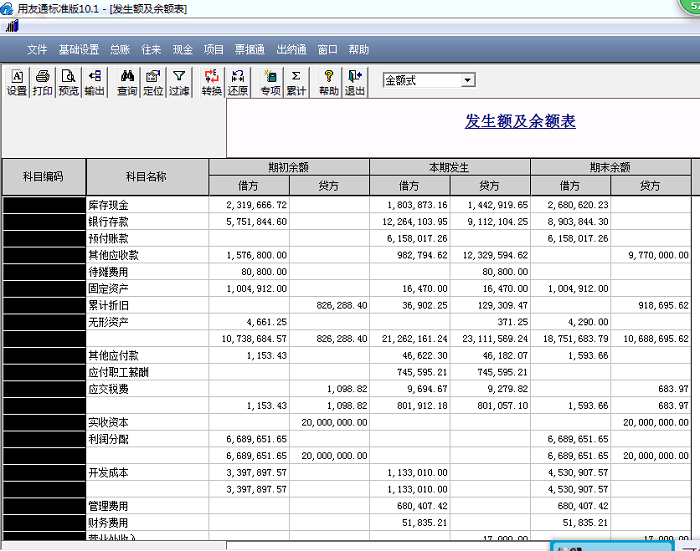
Task: Click the 打印 (Print) toolbar icon
Action: (42, 82)
